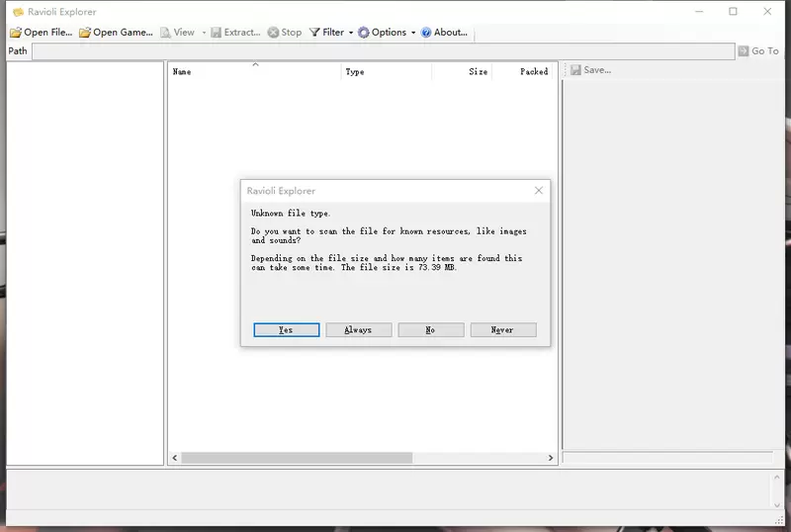This screenshot has height=532, width=791.
Task: Close the Unknown file type dialog
Action: click(x=539, y=190)
